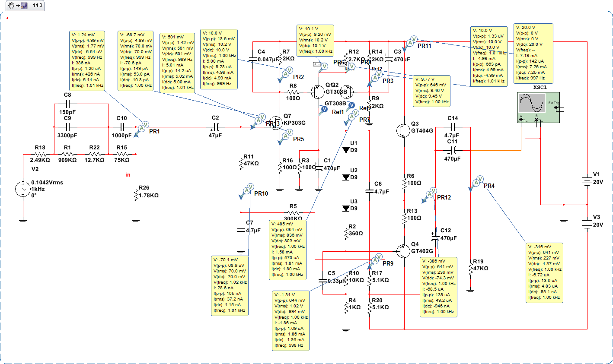Select the R8 100Ω resistor symbol
Viewport: 613px width, 364px height.
click(294, 92)
